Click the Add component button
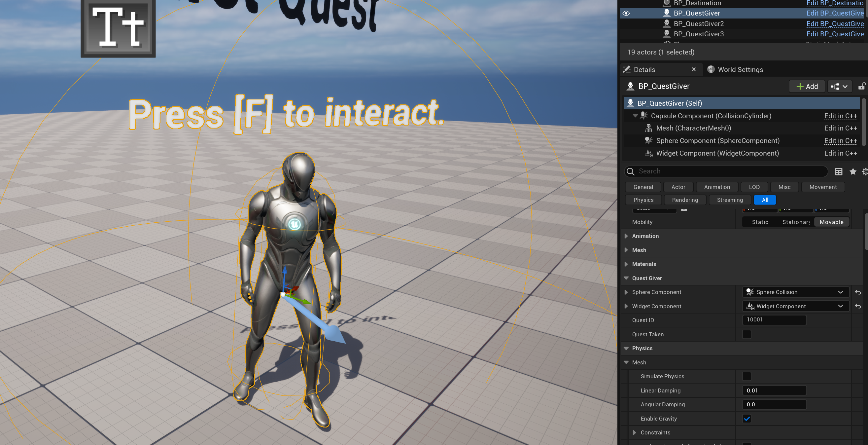Image resolution: width=868 pixels, height=445 pixels. [x=807, y=86]
